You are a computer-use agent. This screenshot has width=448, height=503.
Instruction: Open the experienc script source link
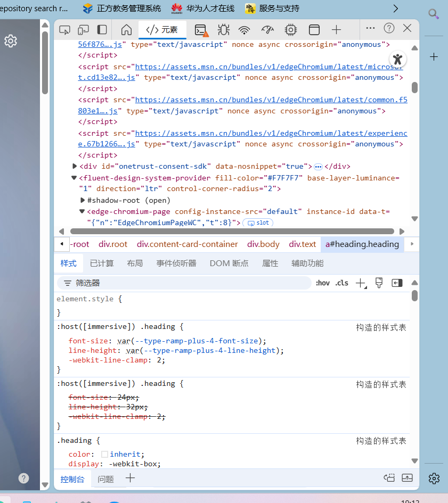[x=242, y=138]
